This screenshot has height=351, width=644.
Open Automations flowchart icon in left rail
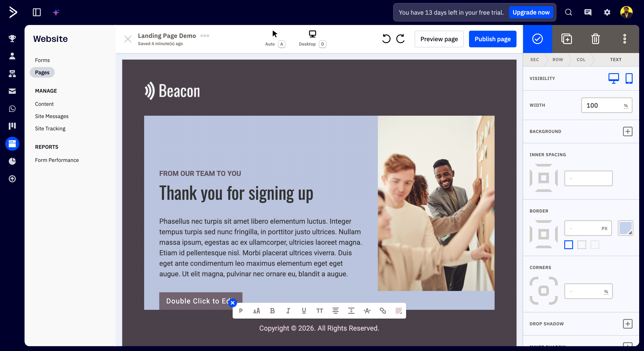pos(12,73)
